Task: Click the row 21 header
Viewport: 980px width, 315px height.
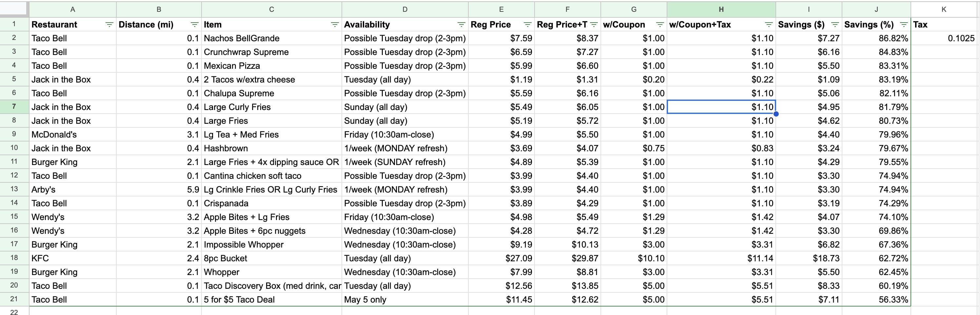Action: 14,299
